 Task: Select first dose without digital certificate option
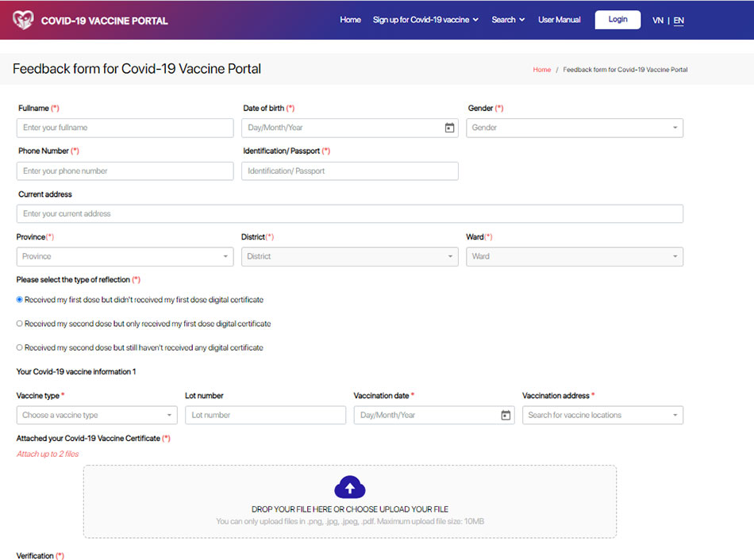tap(20, 300)
